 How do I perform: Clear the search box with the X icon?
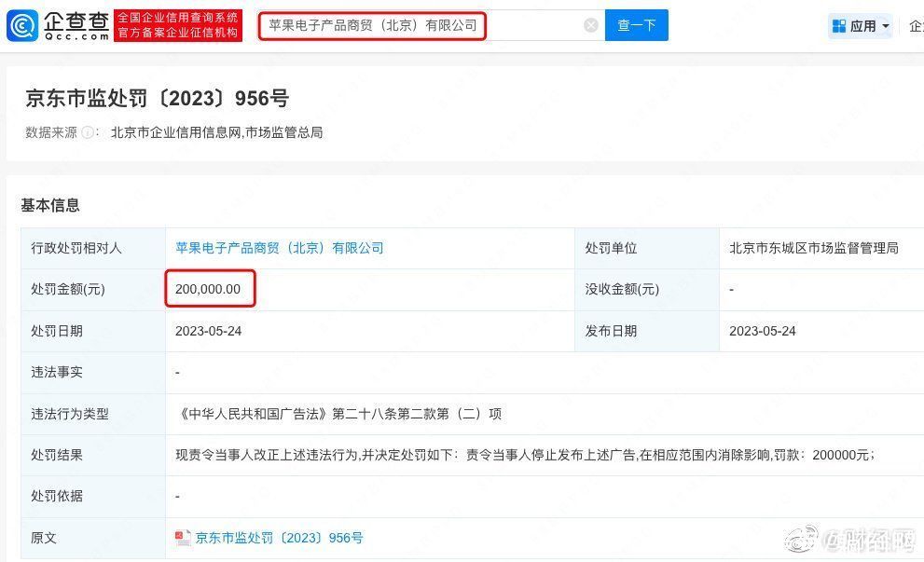click(x=591, y=25)
